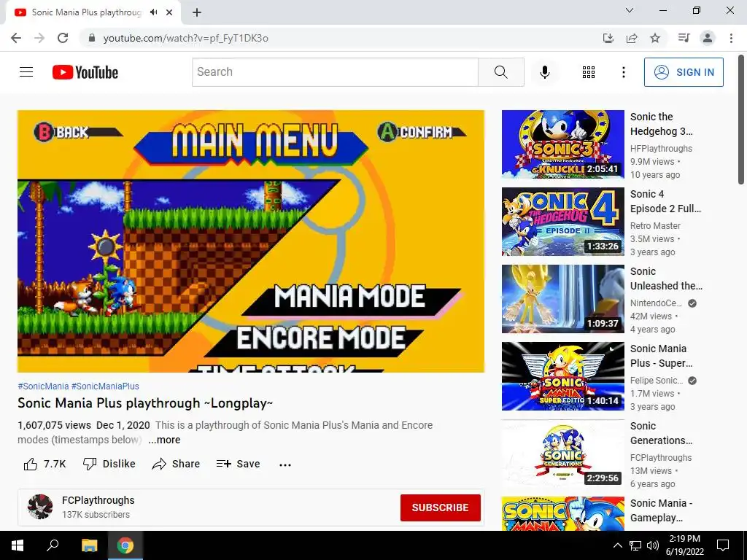Reload the YouTube page
This screenshot has height=560, width=747.
63,38
